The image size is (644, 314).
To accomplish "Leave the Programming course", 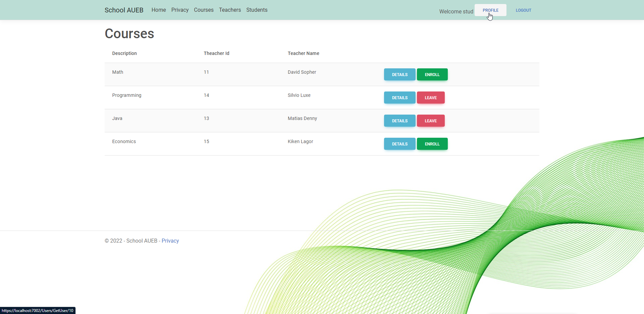I will point(431,98).
